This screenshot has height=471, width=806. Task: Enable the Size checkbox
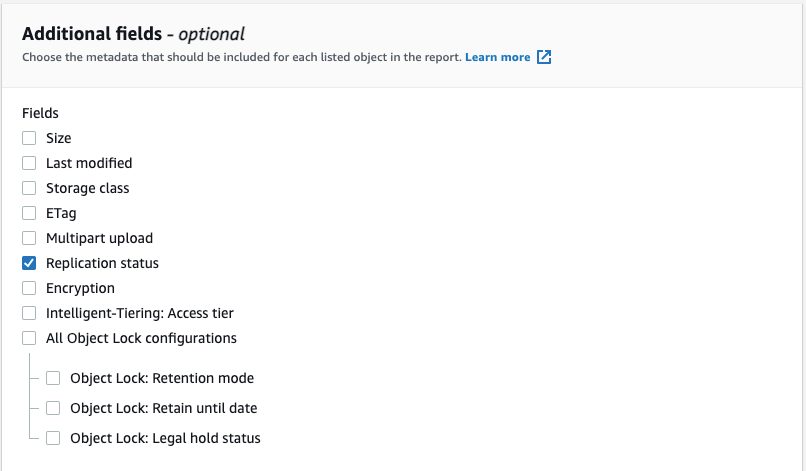29,138
